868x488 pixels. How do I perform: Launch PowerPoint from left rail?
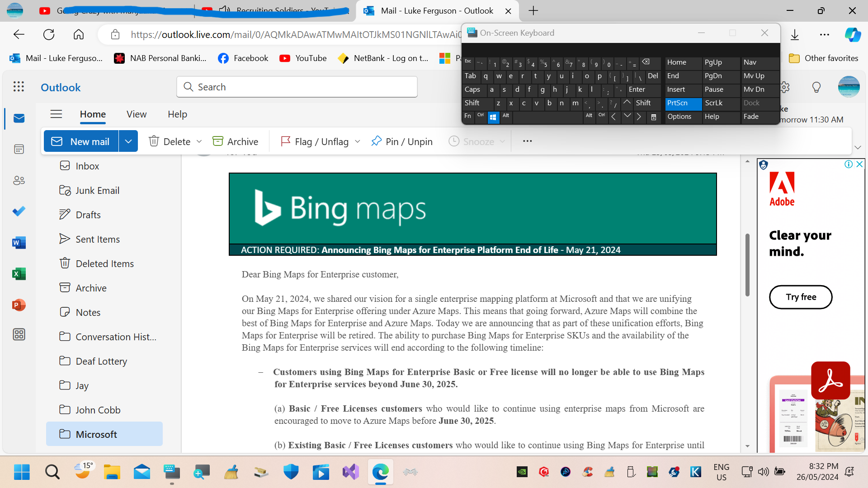[x=19, y=305]
